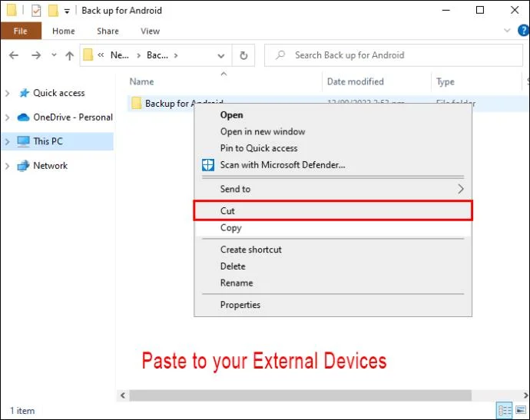Image resolution: width=530 pixels, height=420 pixels.
Task: Choose Cut from the context menu
Action: 333,211
